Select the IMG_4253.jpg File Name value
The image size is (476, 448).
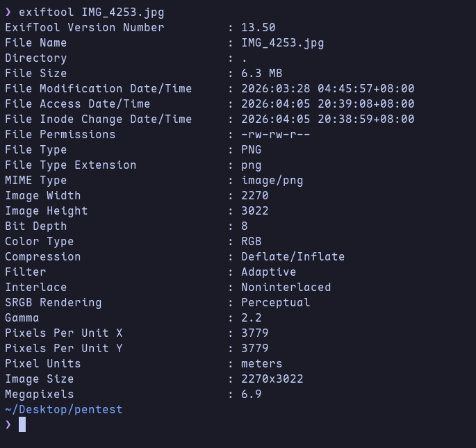pyautogui.click(x=283, y=43)
